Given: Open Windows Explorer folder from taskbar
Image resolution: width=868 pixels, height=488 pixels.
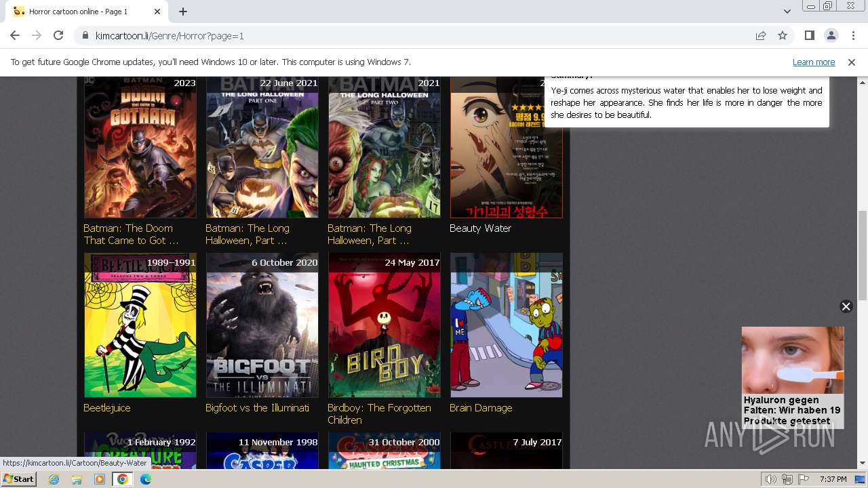Looking at the screenshot, I should click(x=77, y=479).
